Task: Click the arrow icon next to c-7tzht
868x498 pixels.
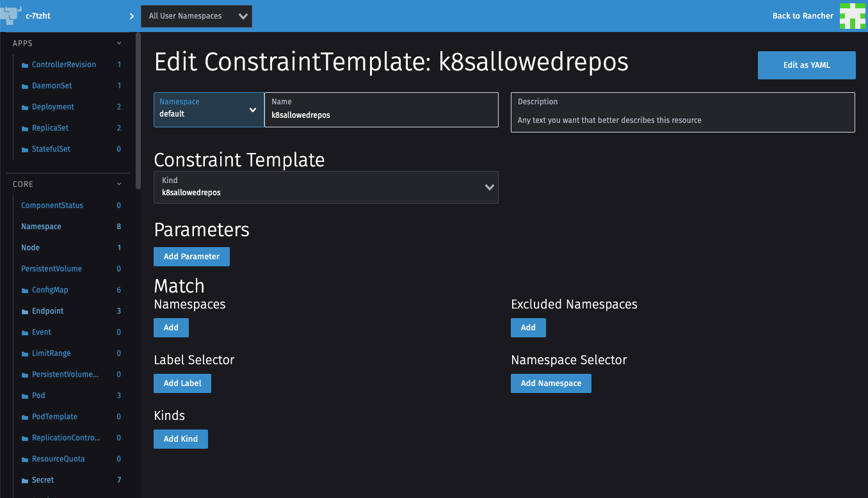Action: [x=132, y=16]
